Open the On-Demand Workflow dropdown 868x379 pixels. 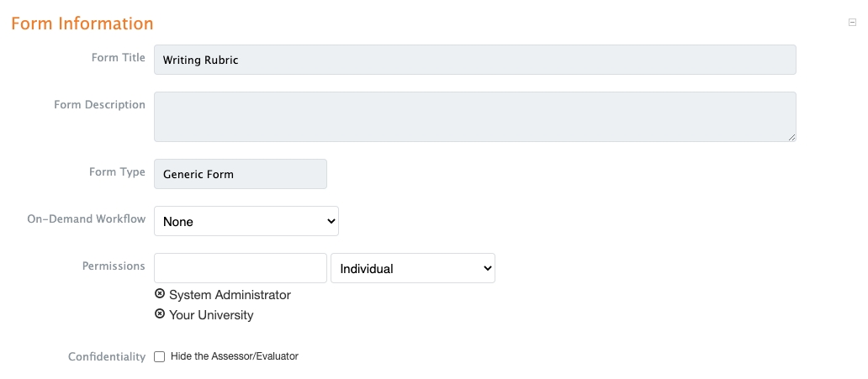tap(246, 221)
